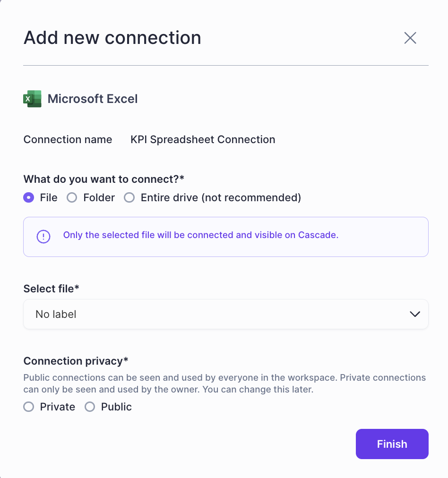The image size is (448, 478).
Task: Select Entire drive (not recommended) option
Action: (129, 198)
